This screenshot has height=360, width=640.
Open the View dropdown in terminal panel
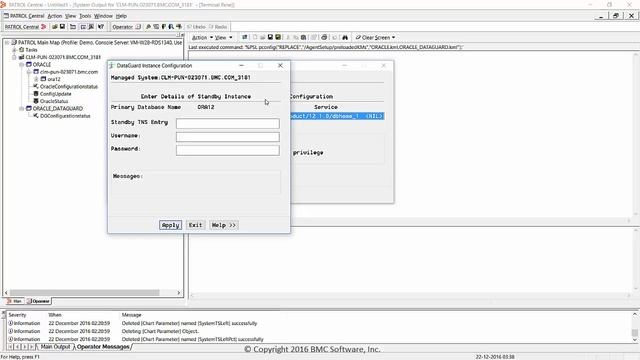coord(224,37)
